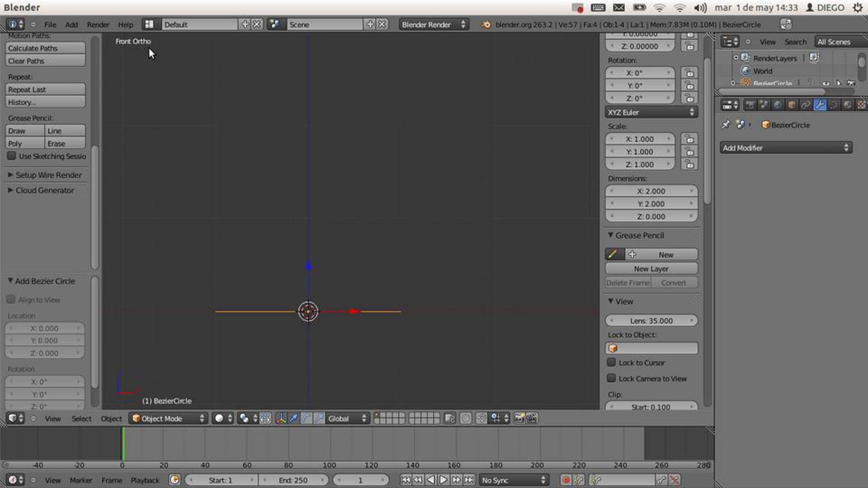Open the sound volume indicator
Viewport: 868px width, 488px height.
(x=700, y=8)
